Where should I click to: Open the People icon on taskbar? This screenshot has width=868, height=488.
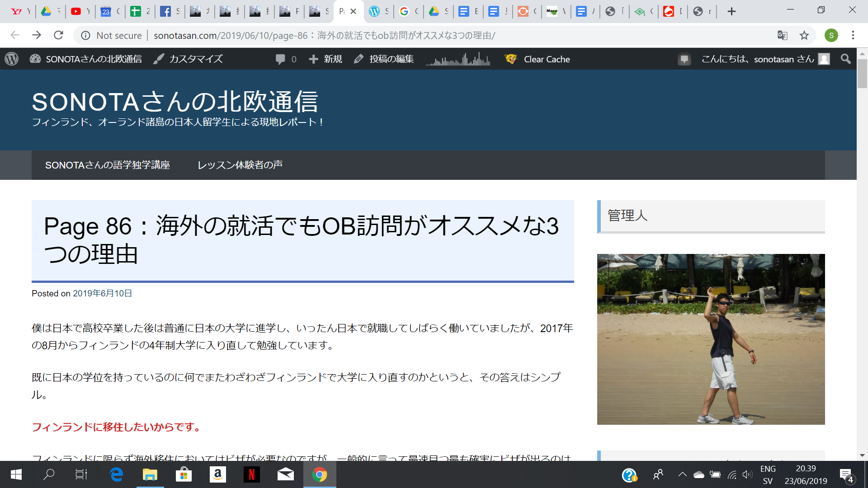(x=658, y=474)
